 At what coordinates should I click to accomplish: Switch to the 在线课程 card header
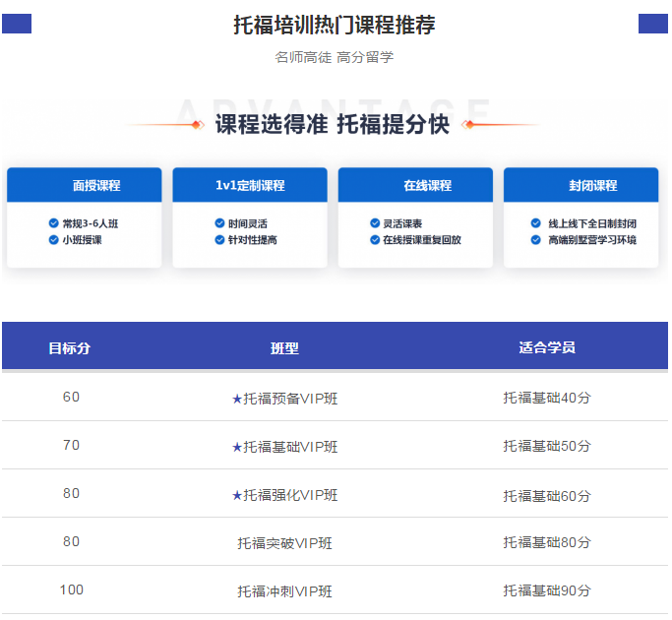pos(415,185)
